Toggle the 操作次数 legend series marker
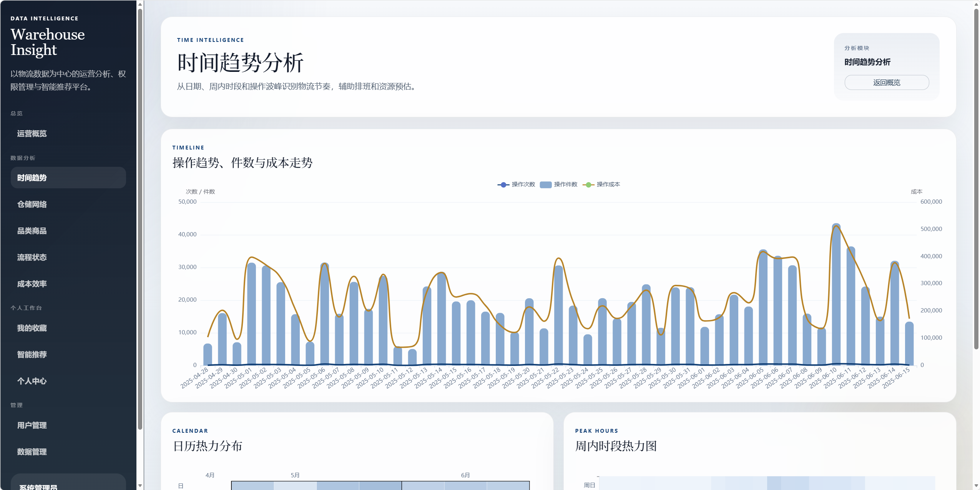This screenshot has width=980, height=490. (503, 185)
